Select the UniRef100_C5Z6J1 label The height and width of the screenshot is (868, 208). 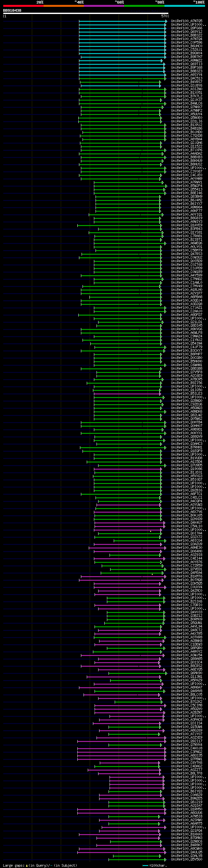(187, 50)
